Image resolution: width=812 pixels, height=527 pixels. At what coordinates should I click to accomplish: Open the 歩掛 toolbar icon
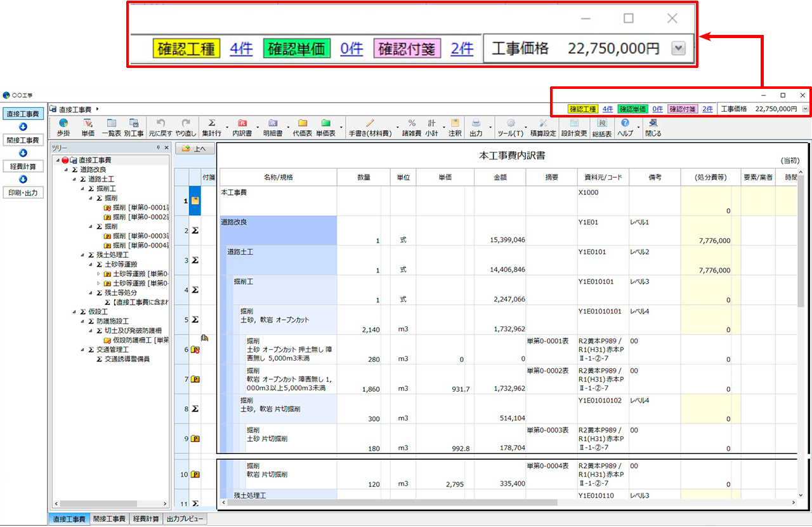click(x=63, y=128)
